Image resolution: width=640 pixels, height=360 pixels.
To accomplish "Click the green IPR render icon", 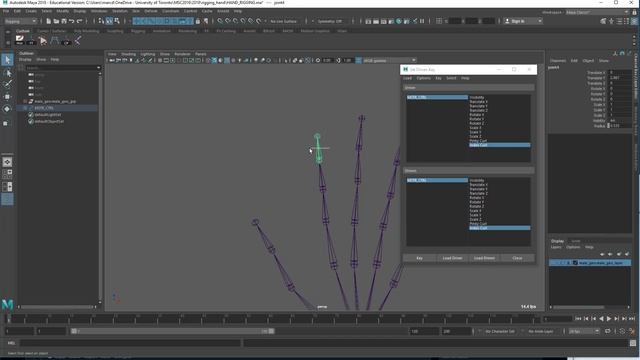I will tap(399, 21).
